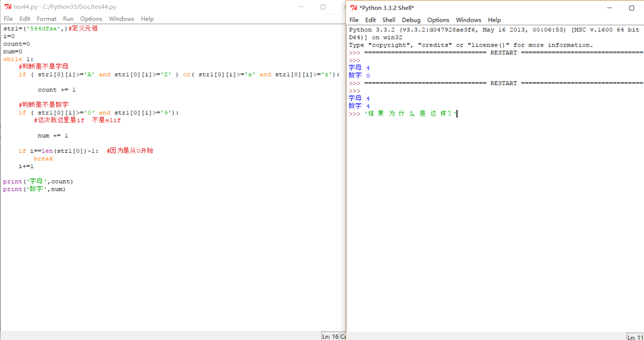
Task: Minimize the Python 3.3.2 Shell window
Action: tap(610, 8)
